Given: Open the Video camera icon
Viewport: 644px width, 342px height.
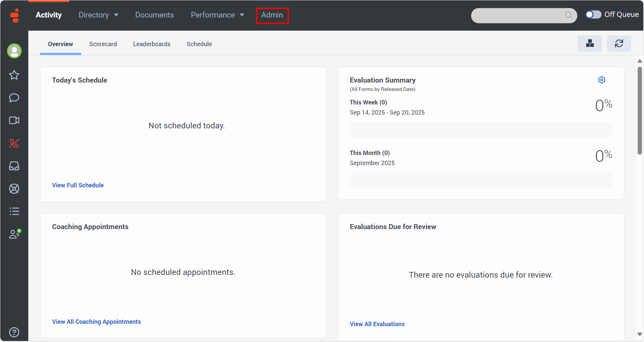Looking at the screenshot, I should click(14, 120).
